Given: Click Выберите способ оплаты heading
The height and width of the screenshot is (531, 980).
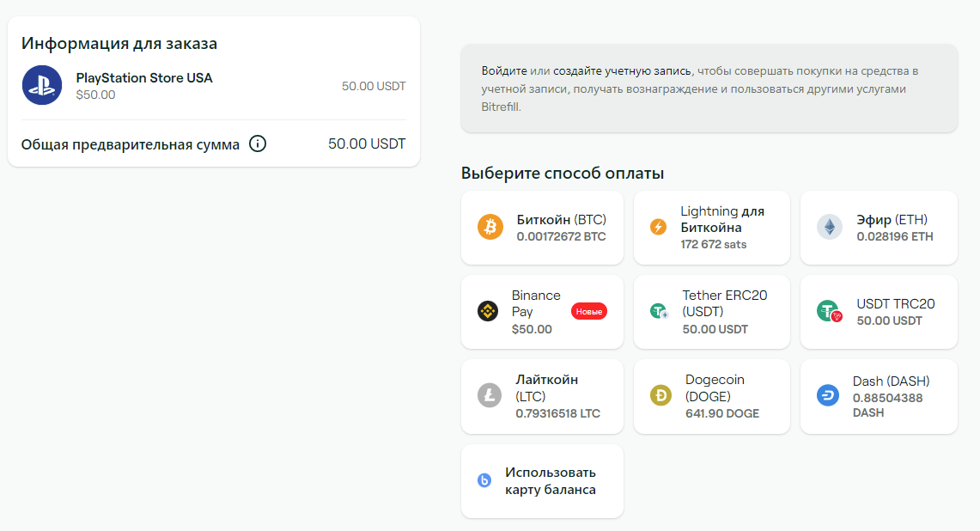Looking at the screenshot, I should [563, 174].
